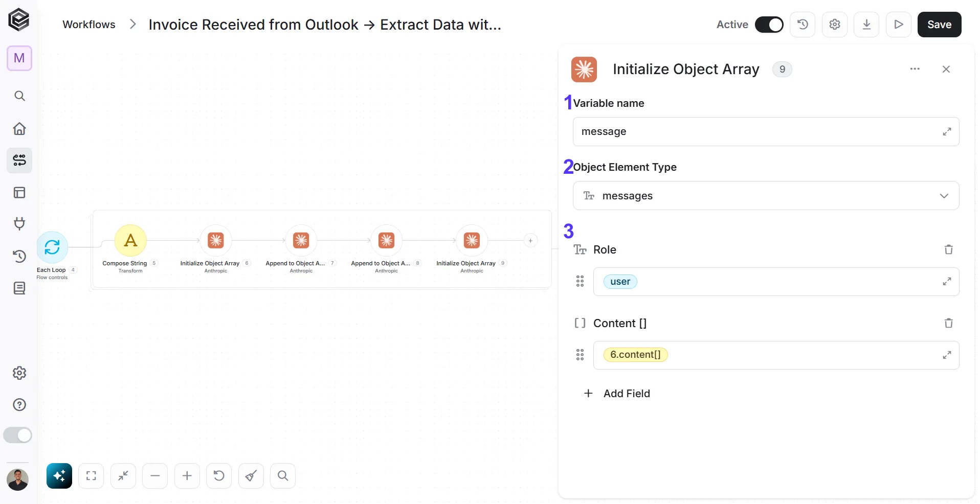980x504 pixels.
Task: Select the Each Loop node
Action: (x=52, y=247)
